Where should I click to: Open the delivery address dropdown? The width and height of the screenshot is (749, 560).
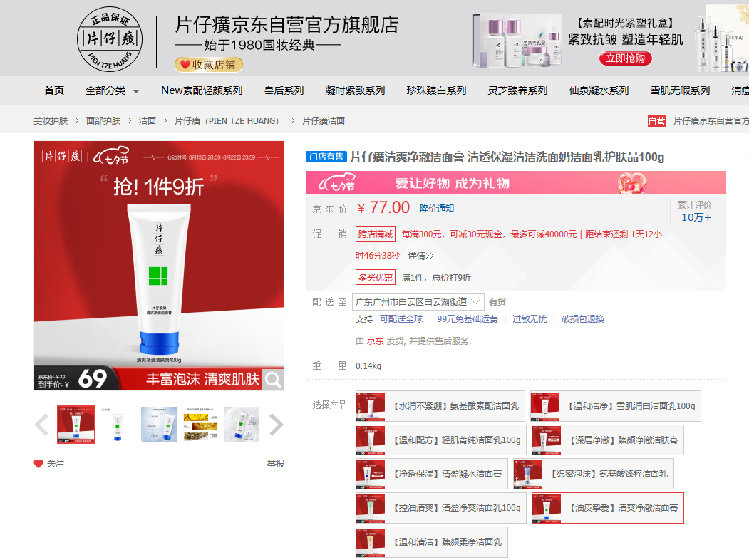(418, 301)
